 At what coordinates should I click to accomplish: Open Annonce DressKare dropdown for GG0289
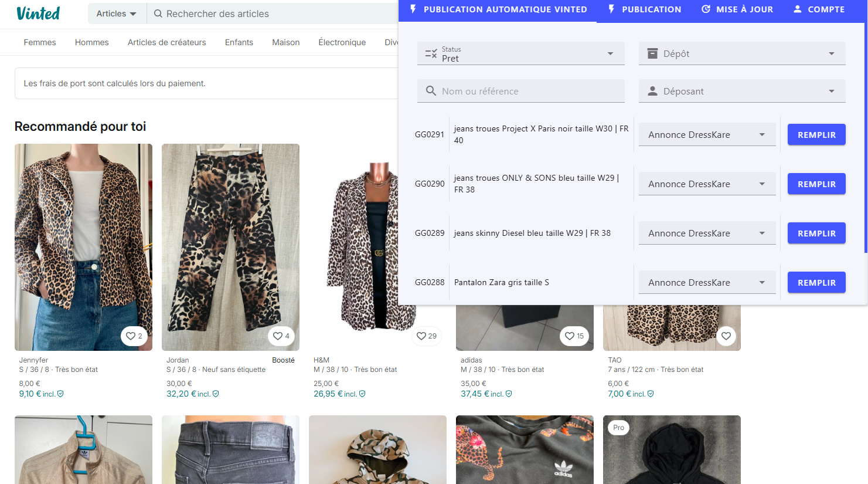[707, 233]
